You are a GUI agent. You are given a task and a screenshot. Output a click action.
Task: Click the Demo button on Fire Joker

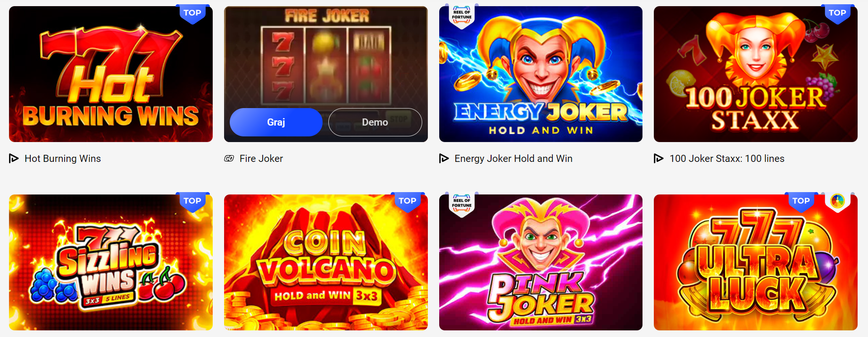click(375, 122)
